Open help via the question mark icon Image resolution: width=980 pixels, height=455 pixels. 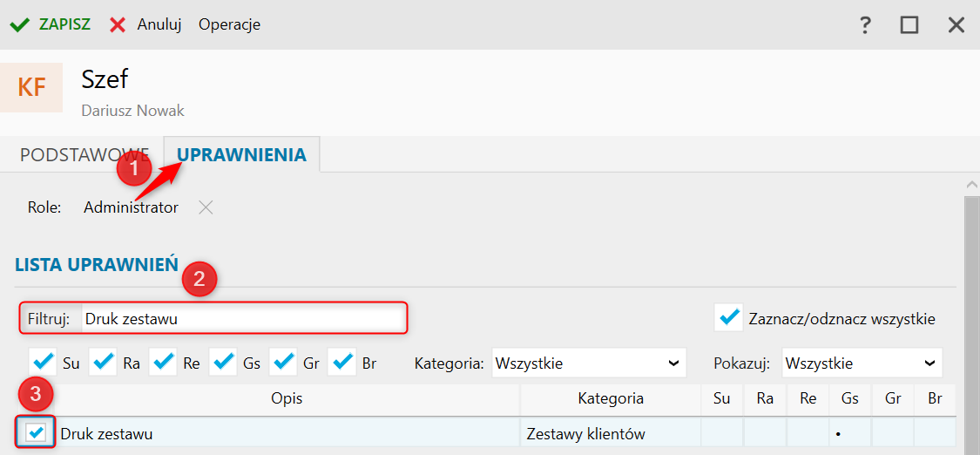[865, 25]
